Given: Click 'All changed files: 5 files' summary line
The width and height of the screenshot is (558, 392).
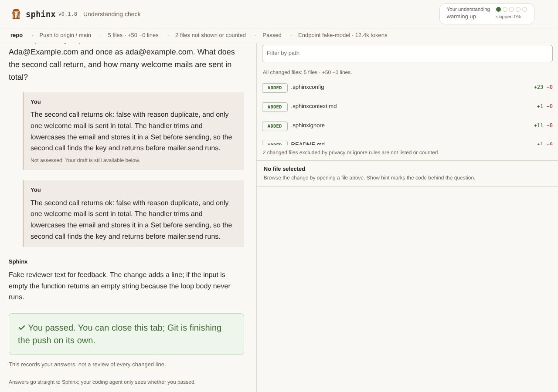Looking at the screenshot, I should (x=307, y=72).
